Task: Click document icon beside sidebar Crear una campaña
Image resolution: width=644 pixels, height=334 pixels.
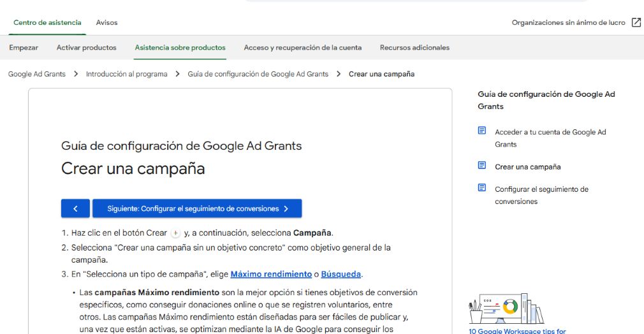Action: 482,165
